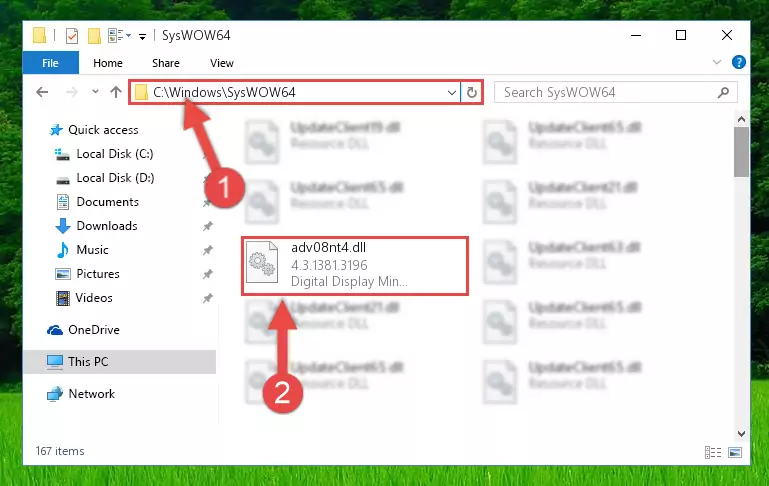Switch to the Home ribbon tab
The image size is (769, 486).
pos(108,63)
